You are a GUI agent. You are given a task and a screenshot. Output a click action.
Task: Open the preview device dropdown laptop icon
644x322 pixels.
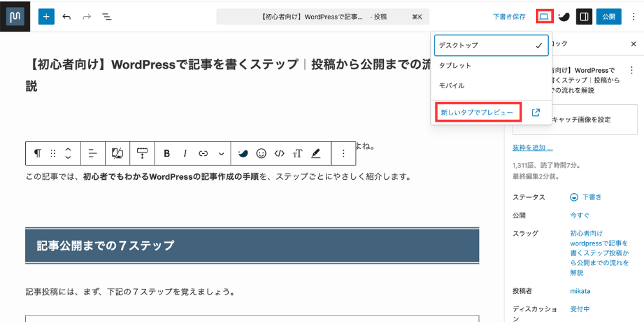544,17
